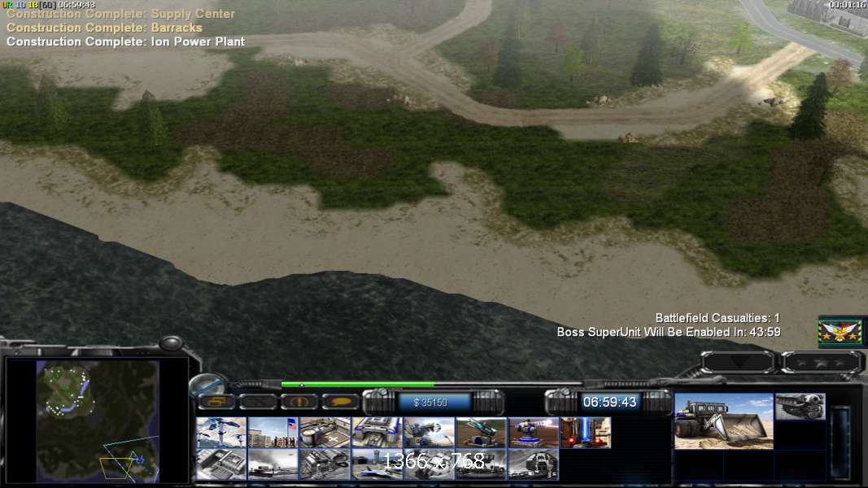Click the speech bubble communicator button
The image size is (868, 488).
click(x=340, y=403)
